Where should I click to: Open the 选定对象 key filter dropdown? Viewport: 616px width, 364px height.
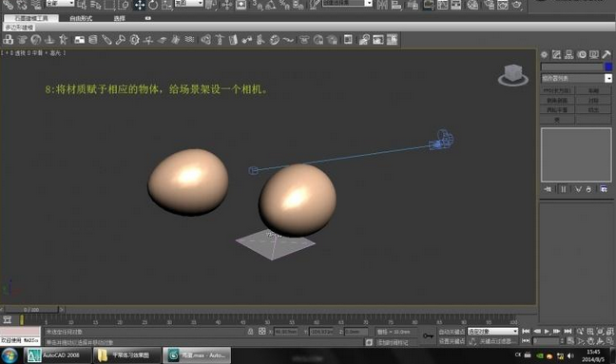coord(492,332)
